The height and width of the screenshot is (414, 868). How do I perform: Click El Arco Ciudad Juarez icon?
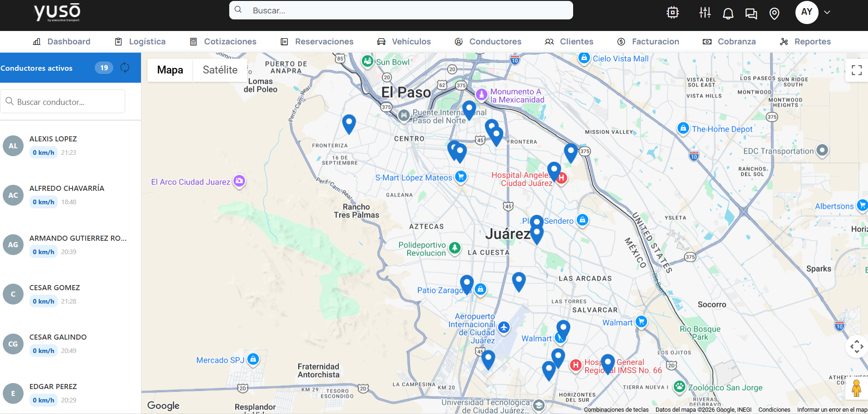[239, 181]
